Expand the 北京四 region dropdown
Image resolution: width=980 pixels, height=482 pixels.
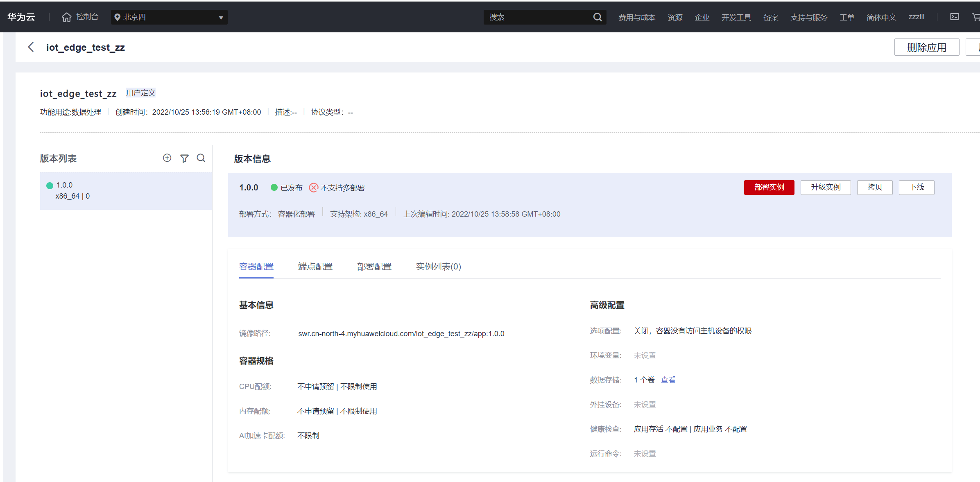point(169,17)
